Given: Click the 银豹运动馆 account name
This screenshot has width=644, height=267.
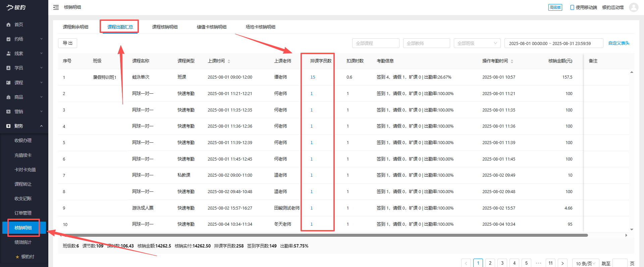Looking at the screenshot, I should pyautogui.click(x=613, y=7).
